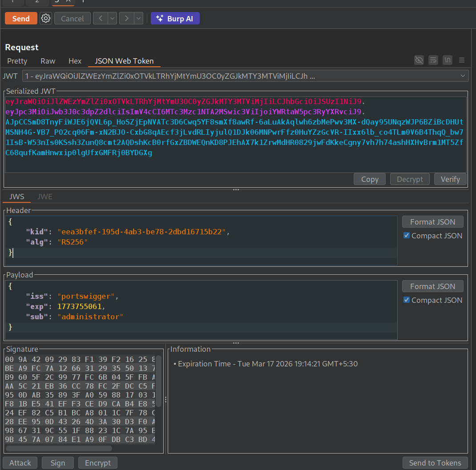Open Burp AI assistant
The width and height of the screenshot is (476, 470).
pyautogui.click(x=175, y=18)
